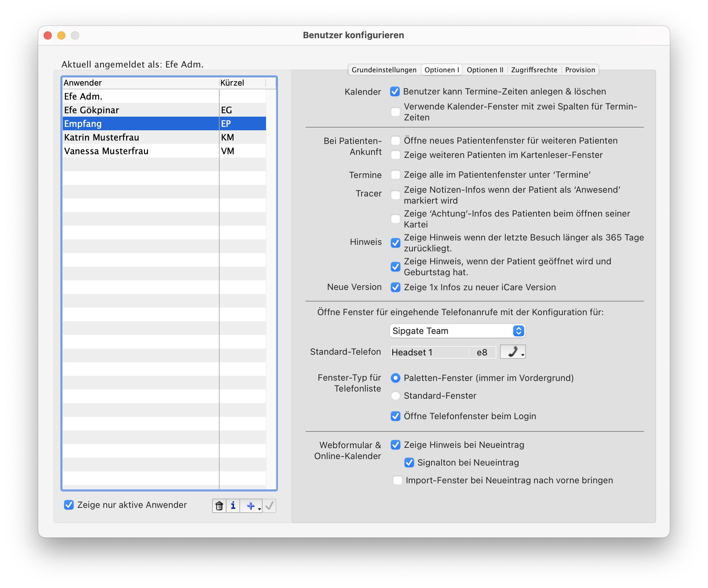The width and height of the screenshot is (708, 588).
Task: Select Paletten-Fenster radio option
Action: tap(396, 378)
